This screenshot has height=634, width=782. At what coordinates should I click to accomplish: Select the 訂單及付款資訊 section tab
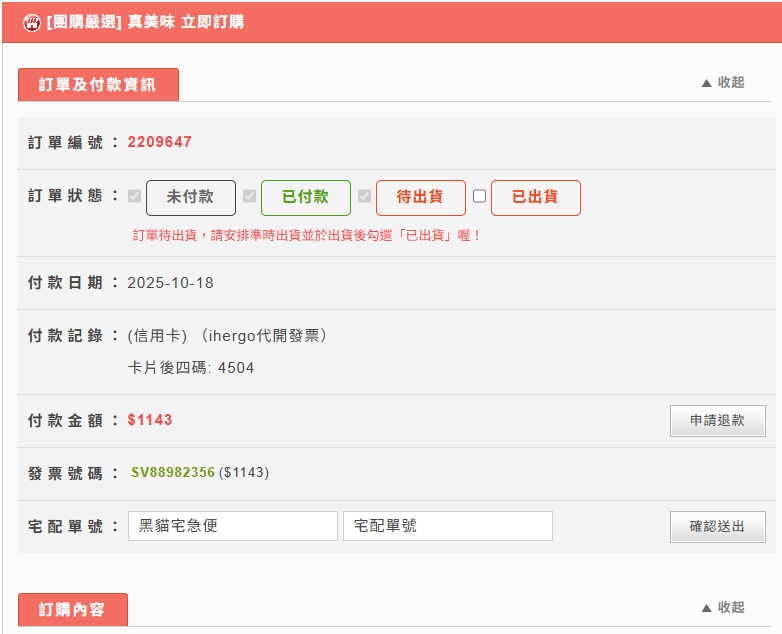click(x=98, y=85)
